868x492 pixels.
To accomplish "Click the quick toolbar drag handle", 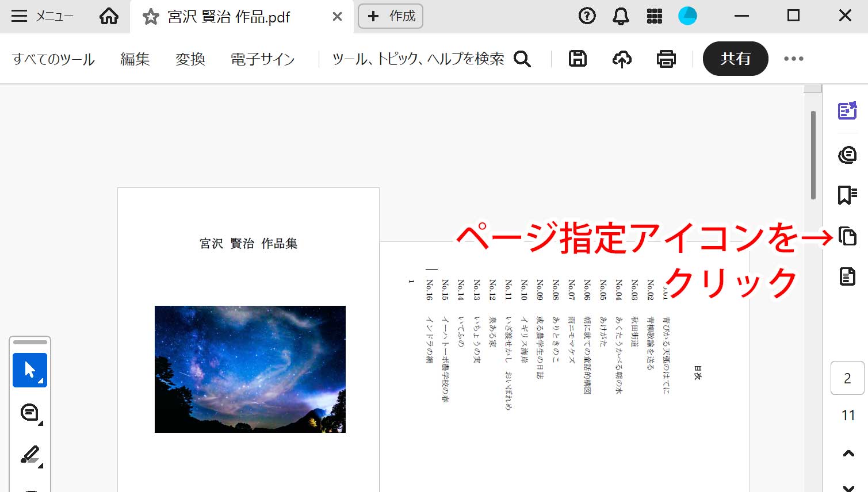I will point(30,343).
